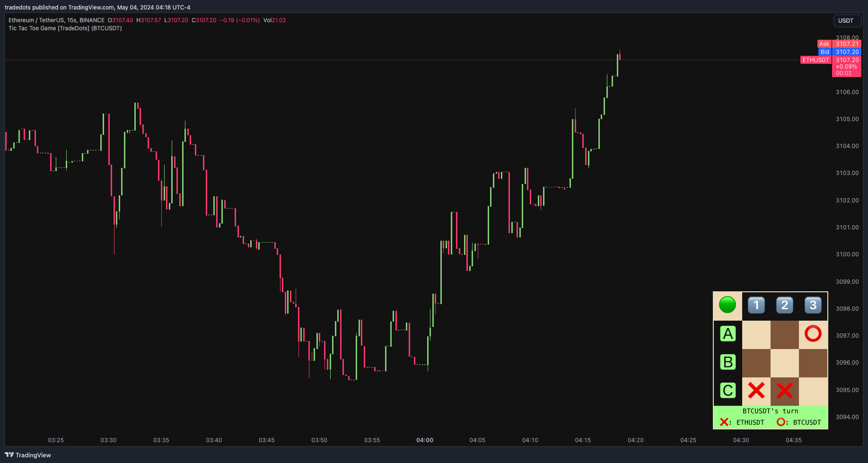Click the Vol 21.02 value
The height and width of the screenshot is (463, 868).
[275, 20]
